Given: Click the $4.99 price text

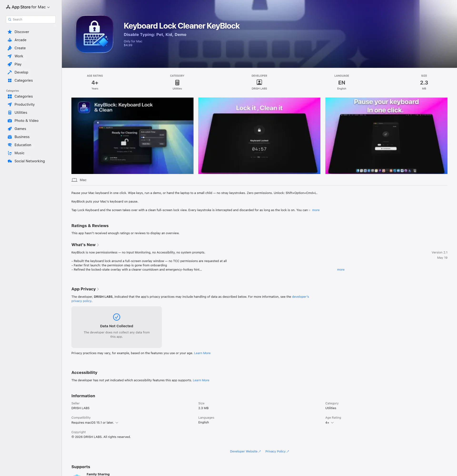Looking at the screenshot, I should click(x=128, y=45).
